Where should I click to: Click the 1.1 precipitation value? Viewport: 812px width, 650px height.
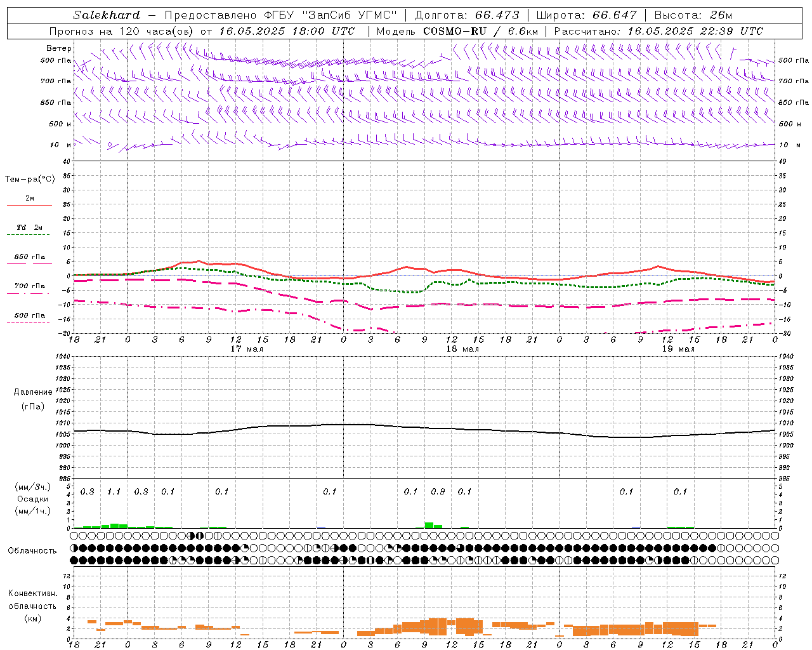114,492
